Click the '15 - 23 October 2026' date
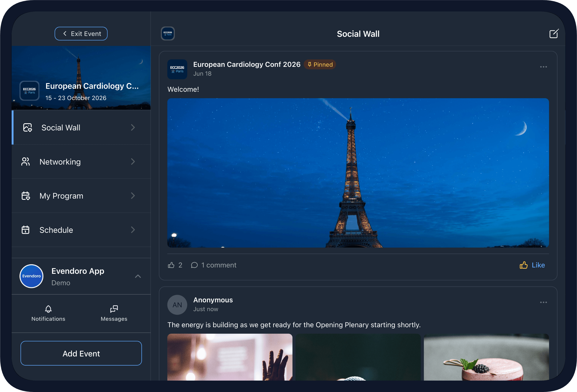 [76, 98]
